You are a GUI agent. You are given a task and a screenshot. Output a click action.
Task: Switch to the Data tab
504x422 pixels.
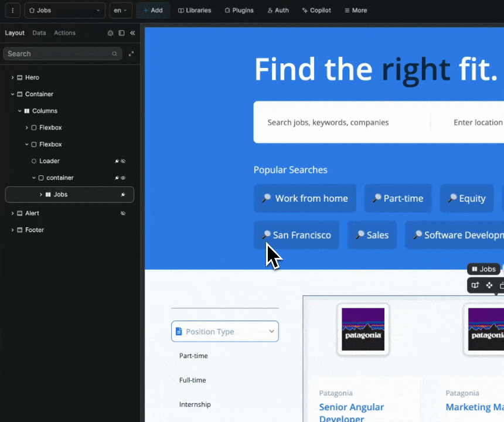[39, 33]
